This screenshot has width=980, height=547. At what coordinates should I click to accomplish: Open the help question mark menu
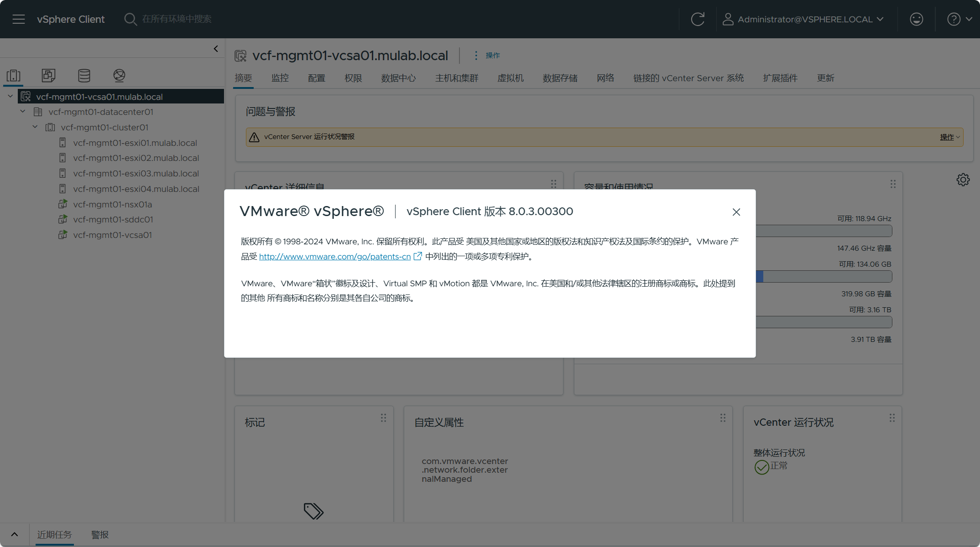(959, 19)
